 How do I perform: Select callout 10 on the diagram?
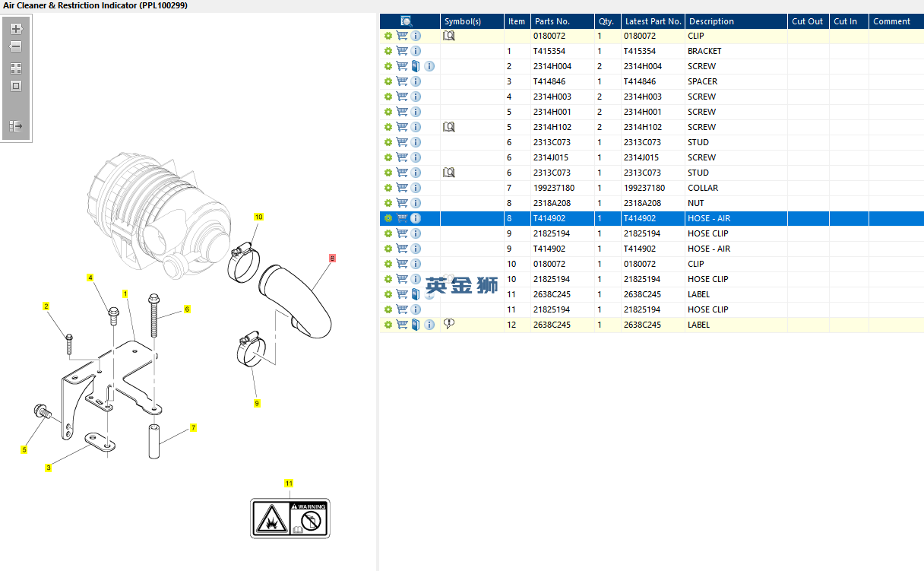click(258, 217)
